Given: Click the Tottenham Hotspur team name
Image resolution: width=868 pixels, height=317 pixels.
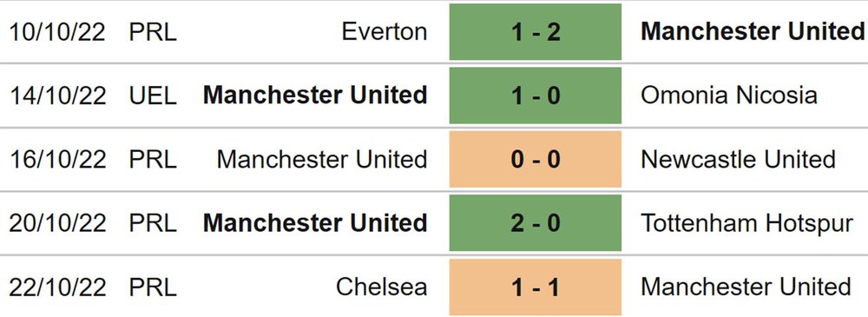Looking at the screenshot, I should point(746,223).
